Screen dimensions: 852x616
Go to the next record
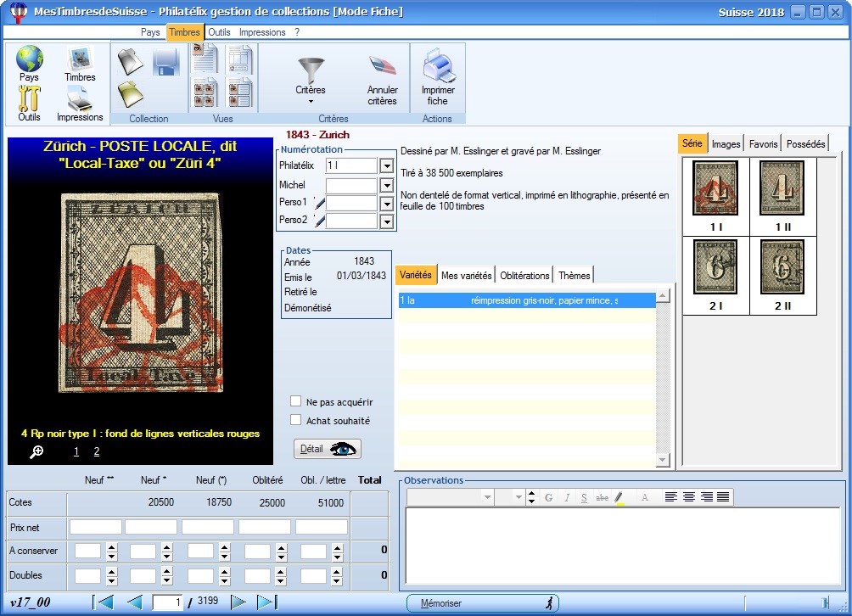pos(238,602)
